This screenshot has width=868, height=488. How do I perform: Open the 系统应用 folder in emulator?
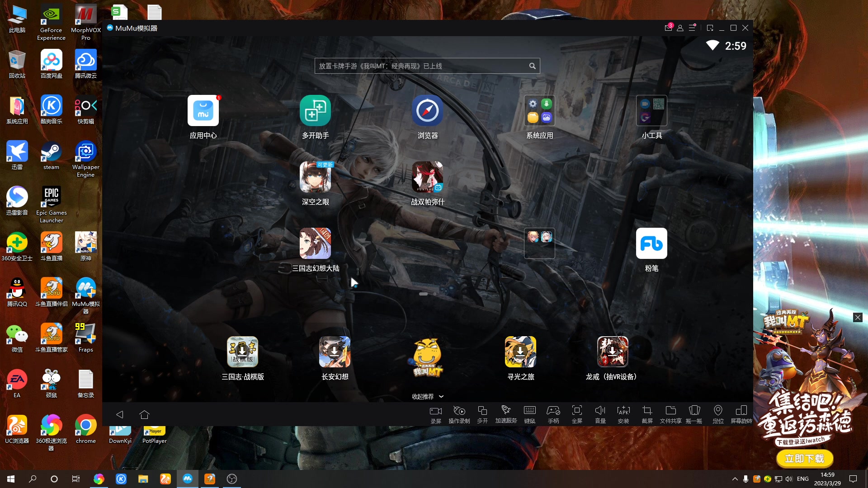tap(539, 111)
